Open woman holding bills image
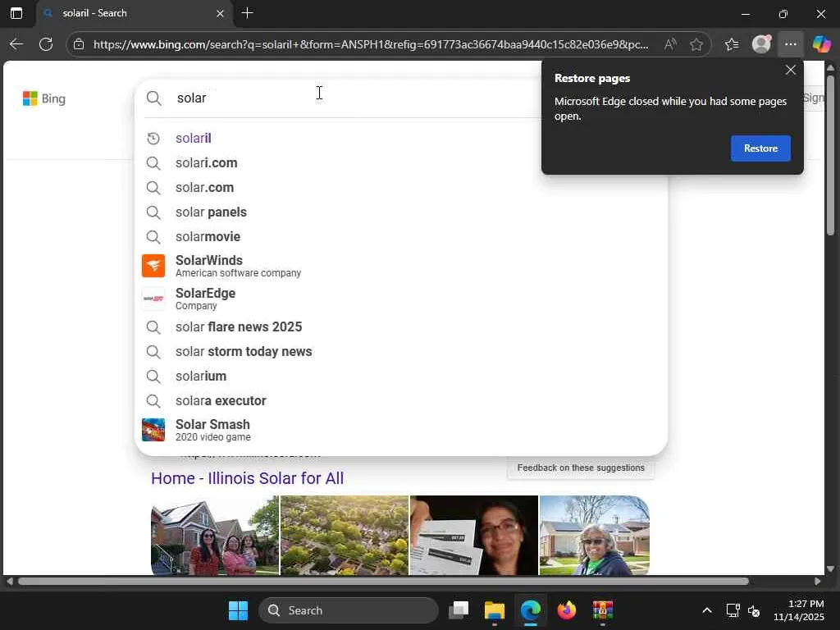The image size is (840, 630). 474,535
